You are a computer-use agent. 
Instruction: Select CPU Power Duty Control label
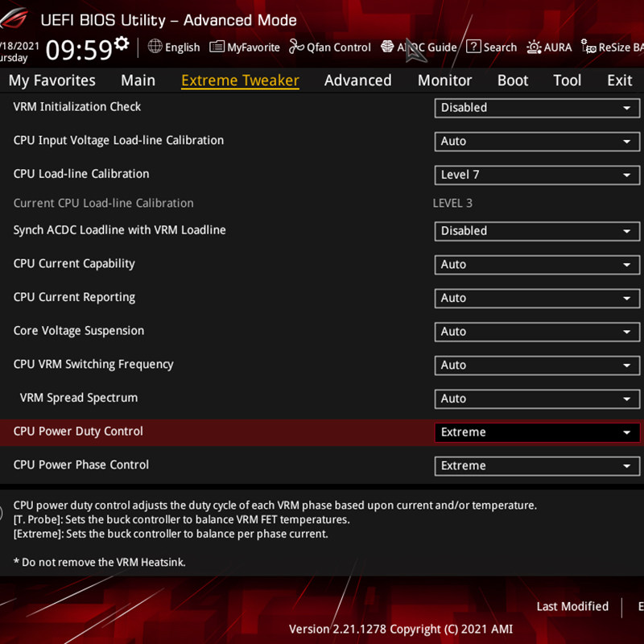[x=78, y=431]
